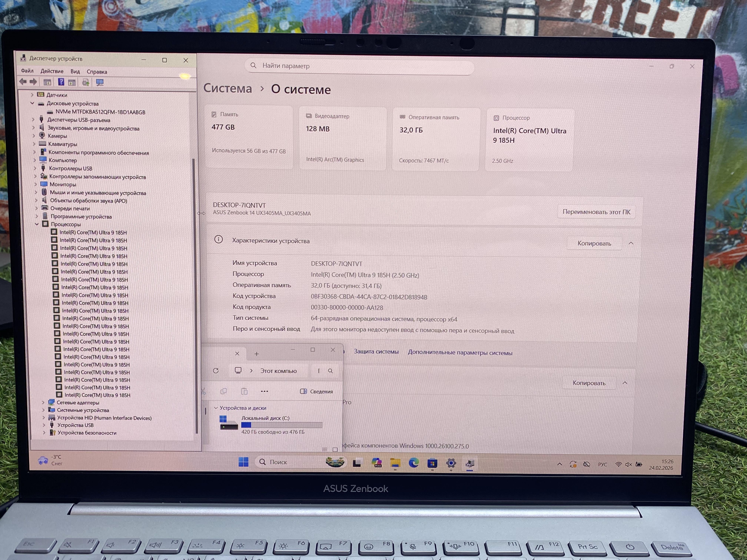Click the Refresh icon in File Explorer
Viewport: 747px width, 560px height.
pyautogui.click(x=216, y=371)
